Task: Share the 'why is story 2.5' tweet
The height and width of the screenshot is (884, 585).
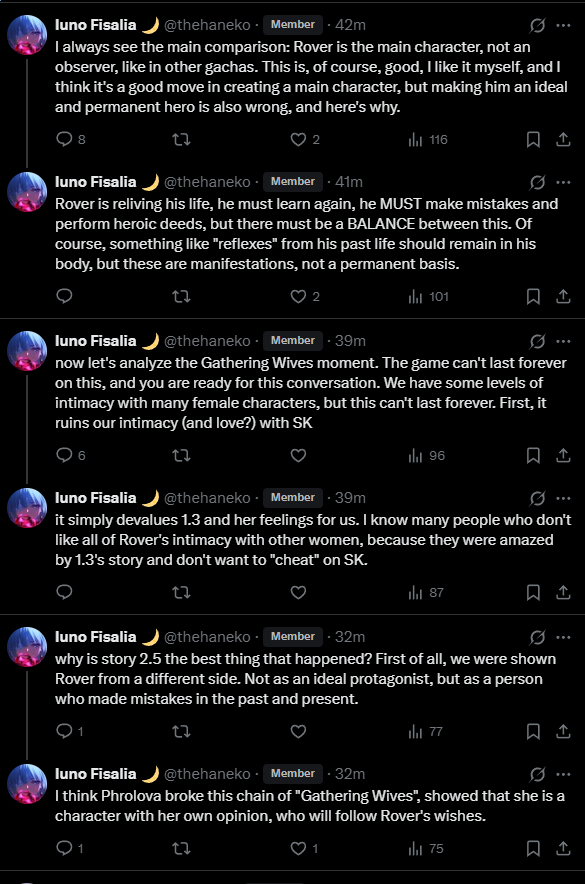Action: (563, 731)
